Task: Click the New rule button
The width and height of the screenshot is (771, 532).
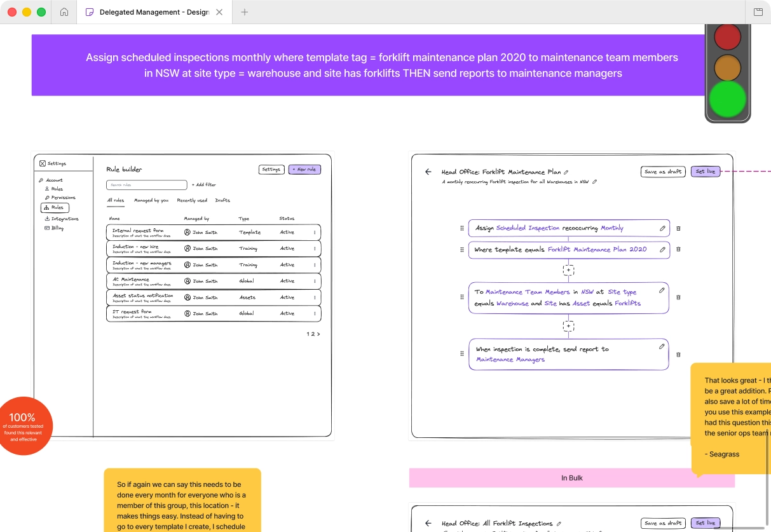Action: 304,170
